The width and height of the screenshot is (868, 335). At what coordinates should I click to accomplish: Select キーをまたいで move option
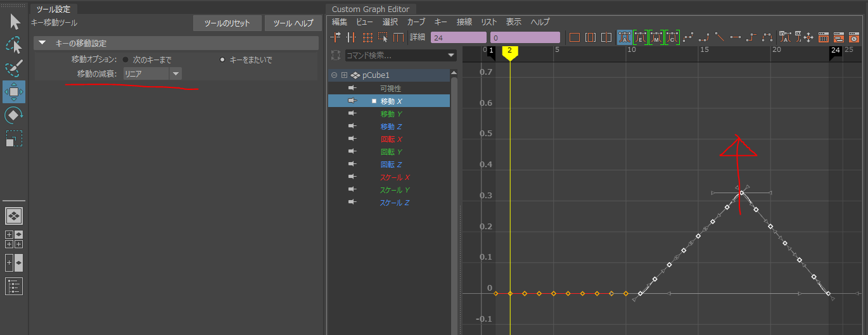tap(222, 60)
